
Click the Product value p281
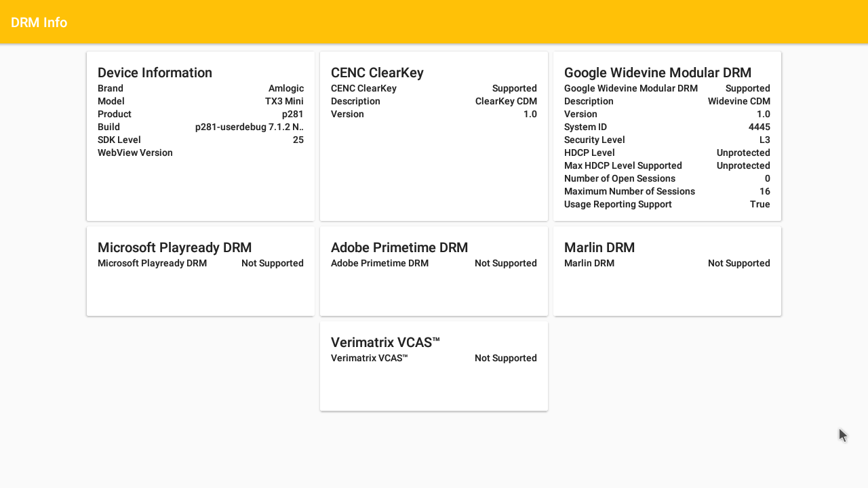pyautogui.click(x=293, y=114)
